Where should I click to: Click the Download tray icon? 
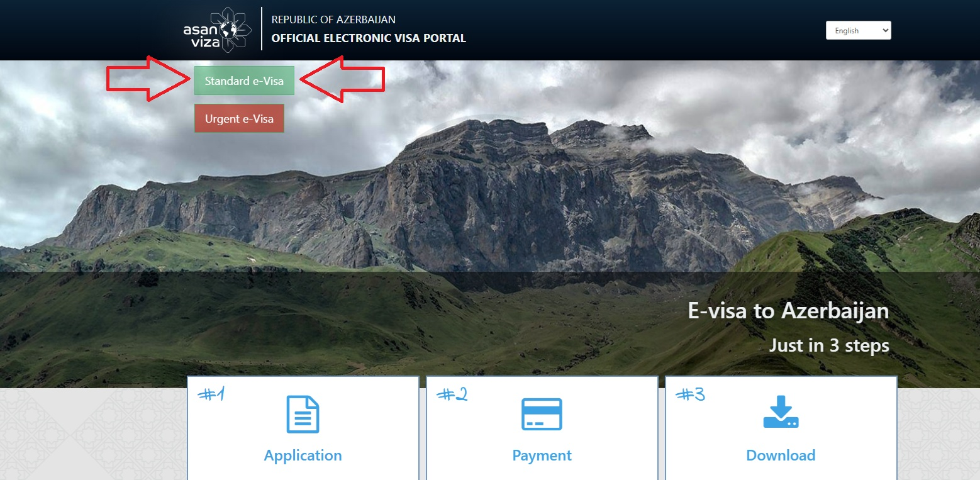[x=781, y=412]
